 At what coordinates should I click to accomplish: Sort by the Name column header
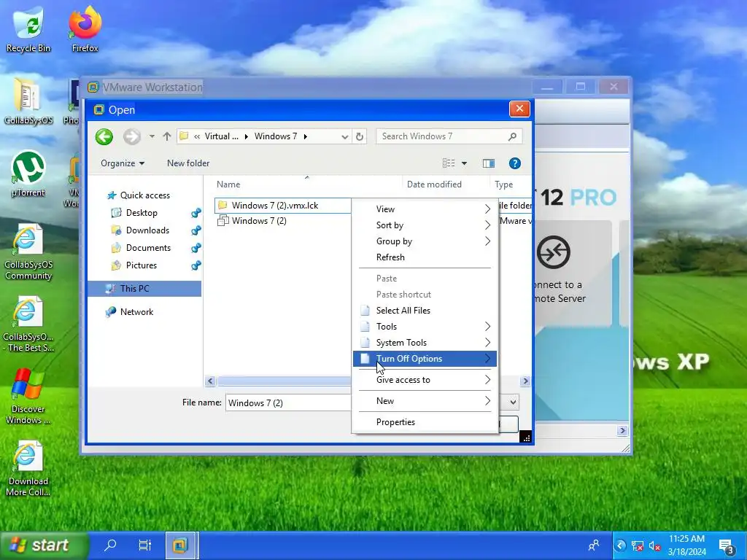pos(228,184)
